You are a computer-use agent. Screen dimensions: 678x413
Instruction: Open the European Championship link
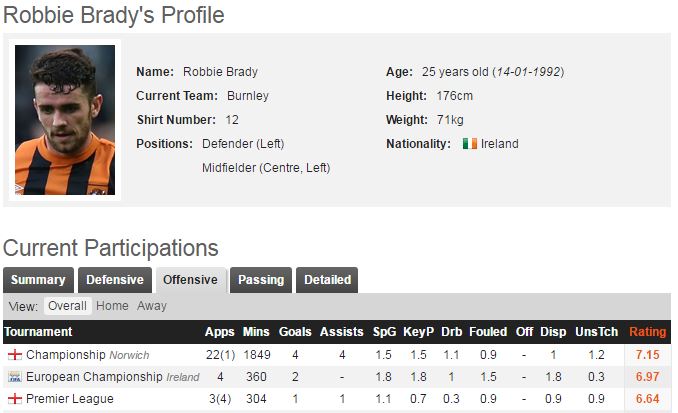94,377
